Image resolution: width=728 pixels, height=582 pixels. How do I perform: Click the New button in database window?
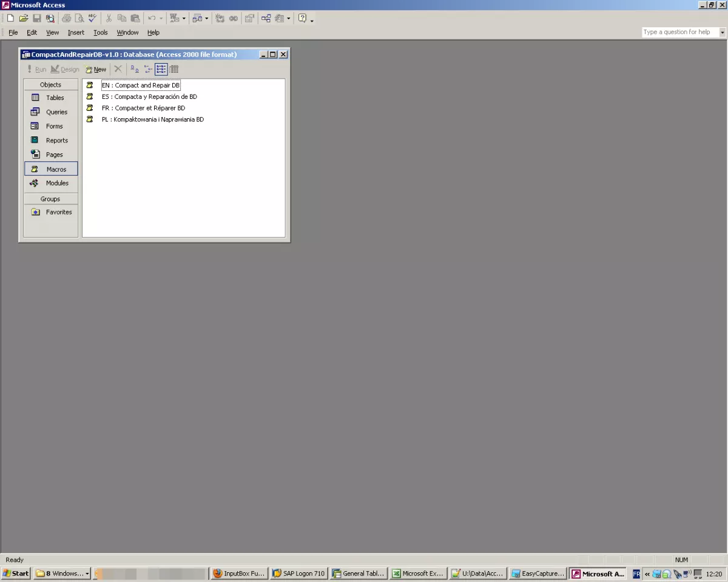96,70
